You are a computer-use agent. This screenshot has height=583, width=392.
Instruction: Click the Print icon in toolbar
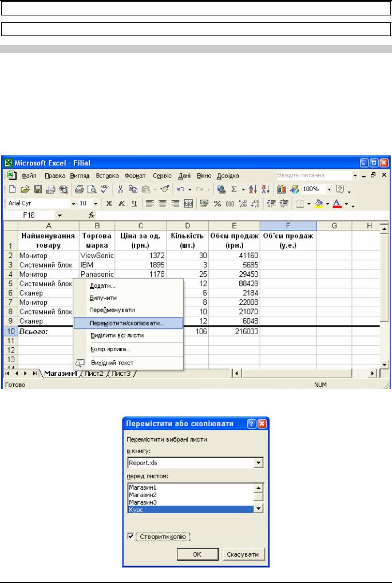79,189
